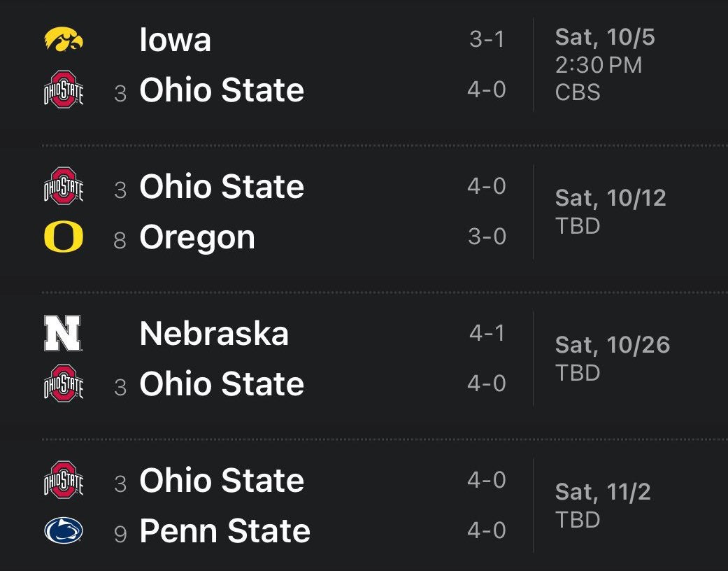Tap the CBS broadcast label

point(578,92)
